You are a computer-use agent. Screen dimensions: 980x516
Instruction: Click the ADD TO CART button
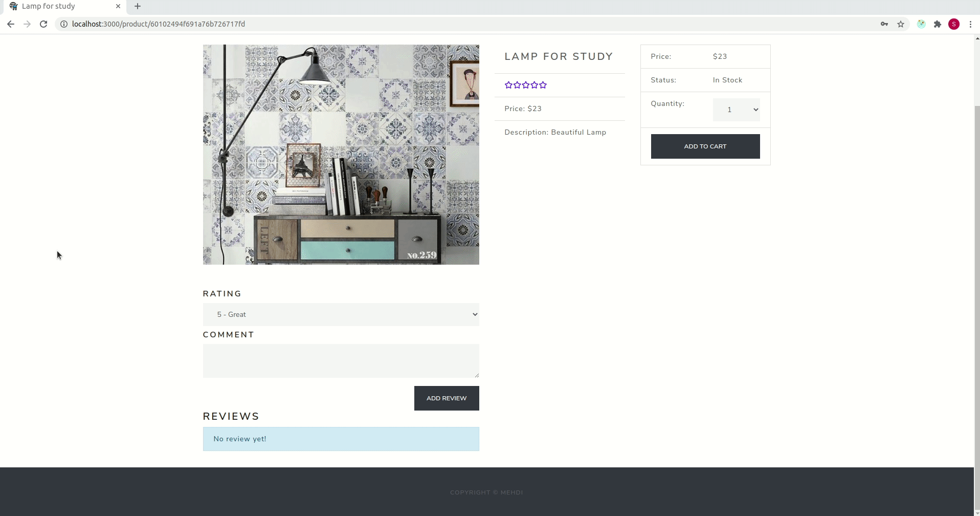(705, 146)
